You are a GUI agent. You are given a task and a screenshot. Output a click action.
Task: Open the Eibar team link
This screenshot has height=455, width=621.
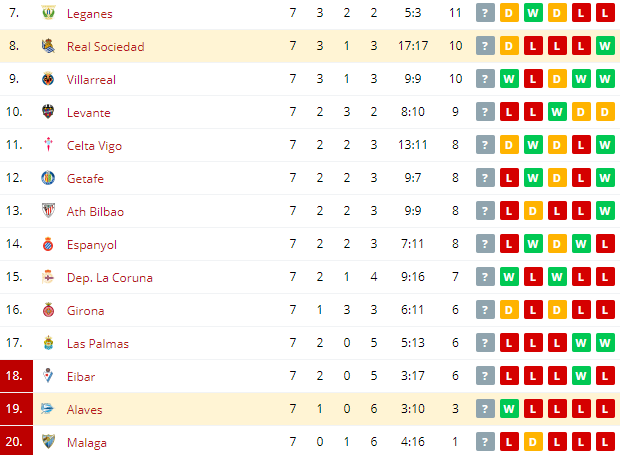click(x=81, y=377)
